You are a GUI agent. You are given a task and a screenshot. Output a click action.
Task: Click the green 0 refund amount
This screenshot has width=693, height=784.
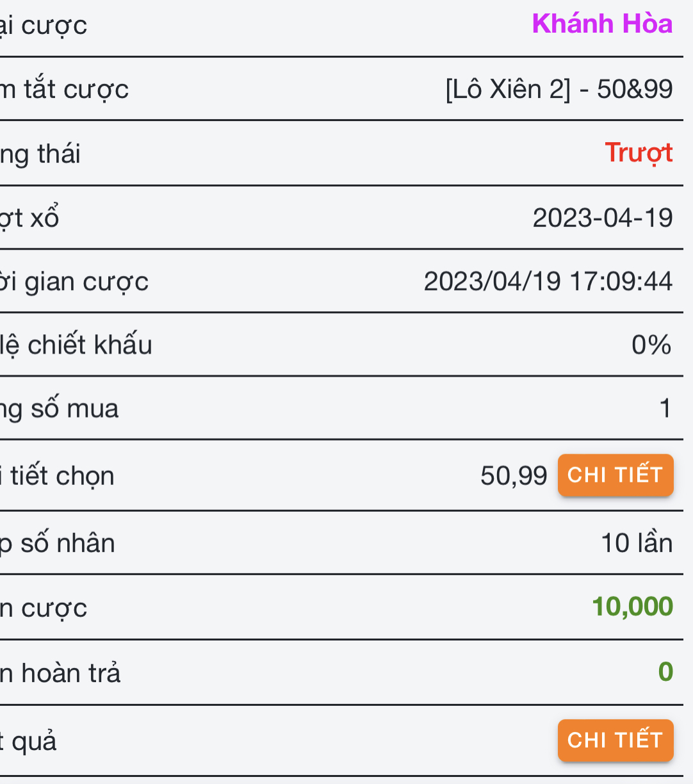(665, 672)
